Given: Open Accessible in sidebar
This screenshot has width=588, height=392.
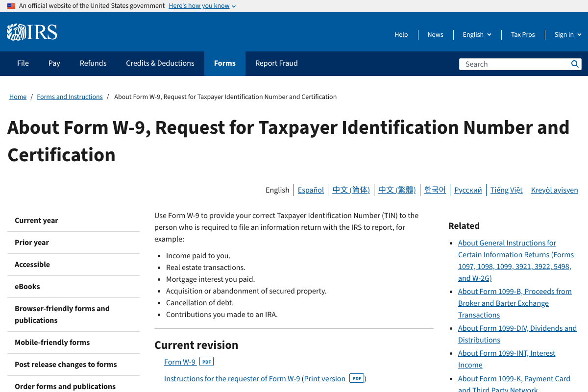Looking at the screenshot, I should point(73,265).
